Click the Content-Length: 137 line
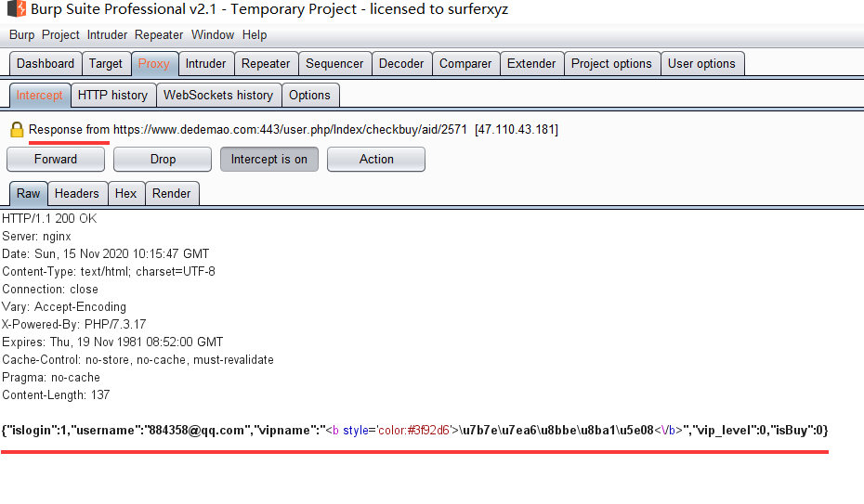 pos(56,395)
